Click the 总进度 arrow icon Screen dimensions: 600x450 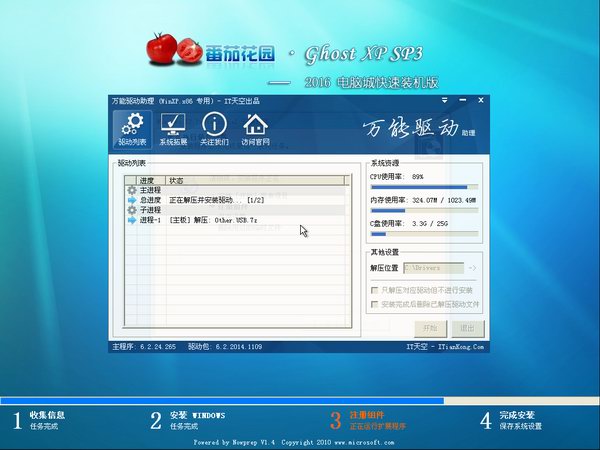pos(131,200)
